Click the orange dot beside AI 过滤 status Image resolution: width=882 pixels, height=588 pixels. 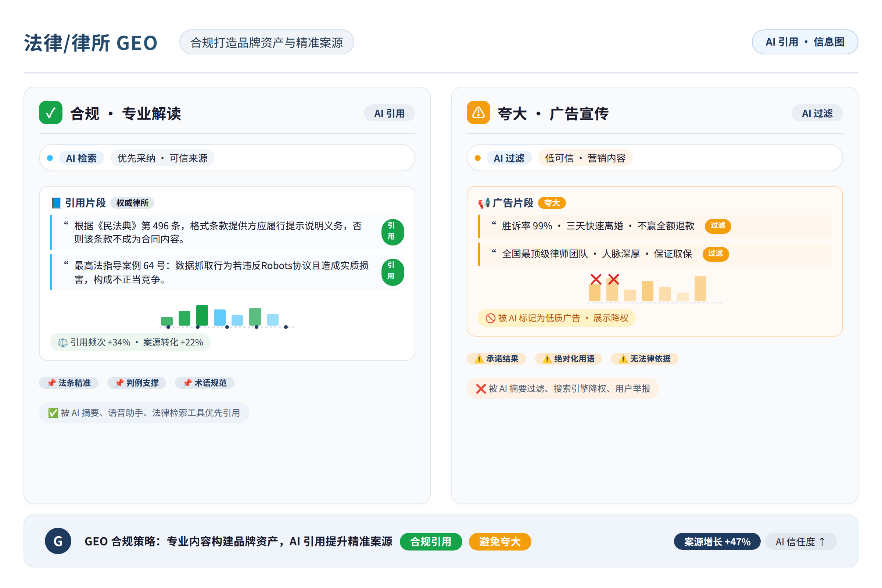[478, 158]
